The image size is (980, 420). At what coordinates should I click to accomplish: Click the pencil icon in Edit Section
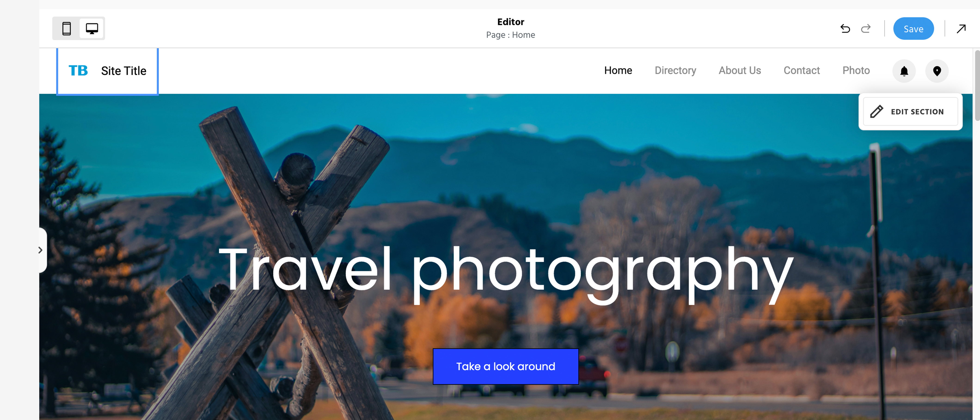[x=876, y=111]
